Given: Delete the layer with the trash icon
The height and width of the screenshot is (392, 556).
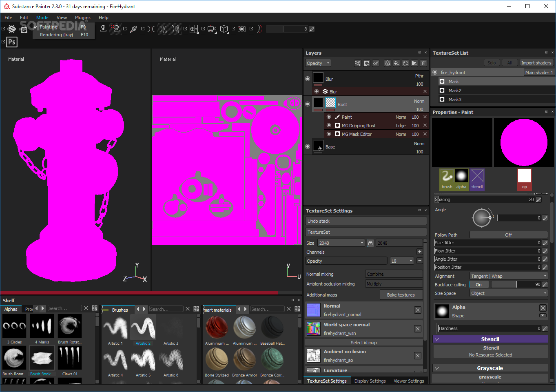Looking at the screenshot, I should tap(423, 63).
